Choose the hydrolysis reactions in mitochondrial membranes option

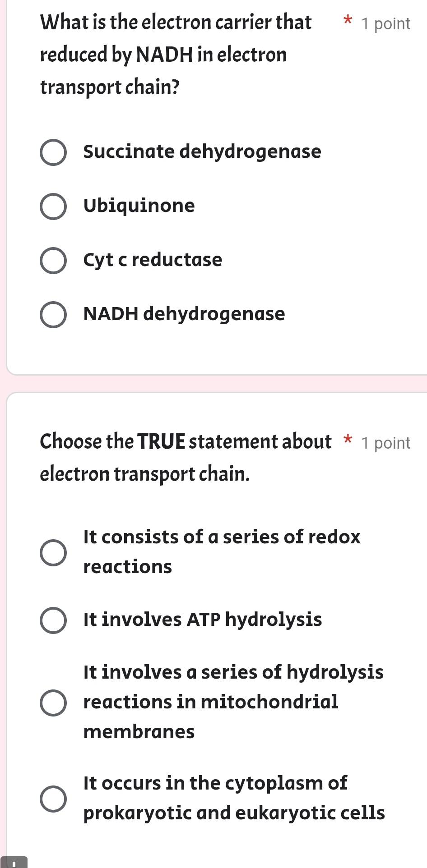coord(54,702)
